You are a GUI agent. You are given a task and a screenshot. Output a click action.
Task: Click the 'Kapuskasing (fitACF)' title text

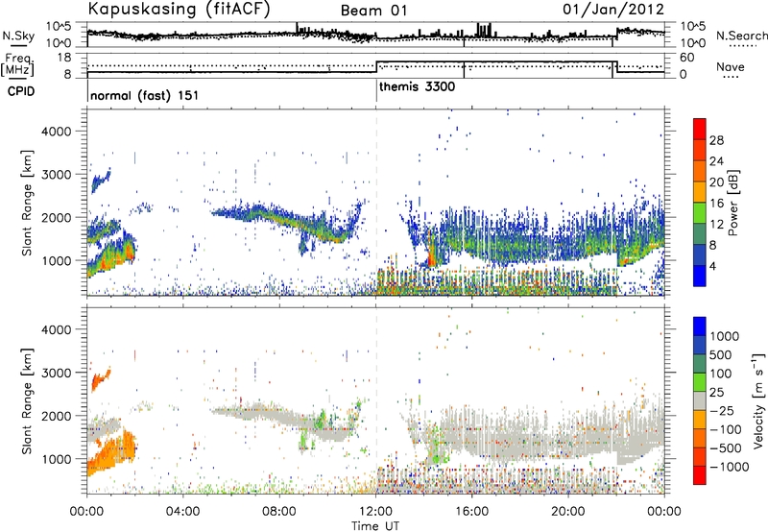(x=179, y=10)
